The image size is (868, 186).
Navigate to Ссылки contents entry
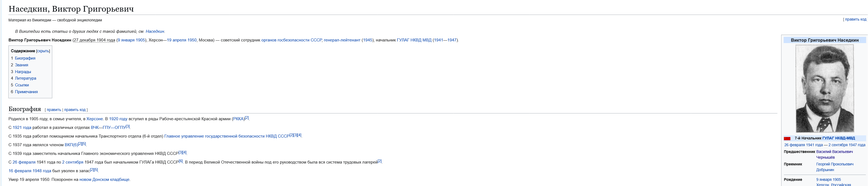click(x=22, y=85)
